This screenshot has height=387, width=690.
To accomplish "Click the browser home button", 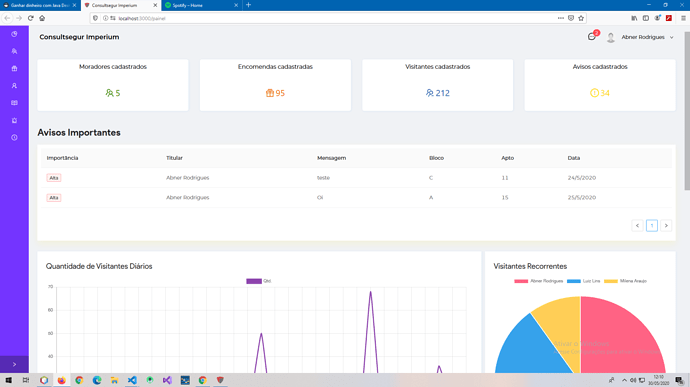I will [x=42, y=18].
